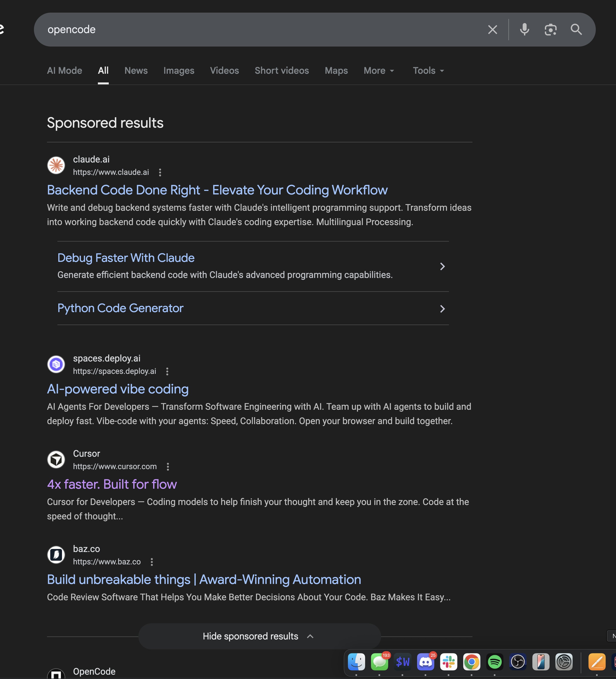
Task: Open the Tools dropdown
Action: [x=429, y=71]
